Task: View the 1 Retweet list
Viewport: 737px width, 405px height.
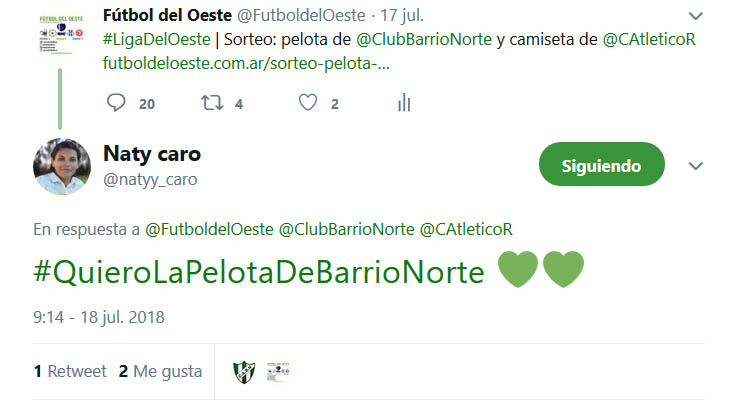Action: [70, 371]
